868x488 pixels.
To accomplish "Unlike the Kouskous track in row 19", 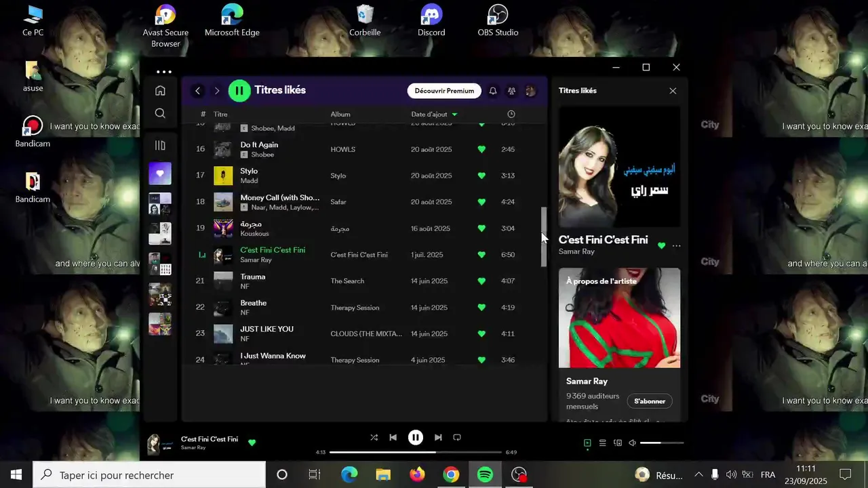I will click(481, 228).
